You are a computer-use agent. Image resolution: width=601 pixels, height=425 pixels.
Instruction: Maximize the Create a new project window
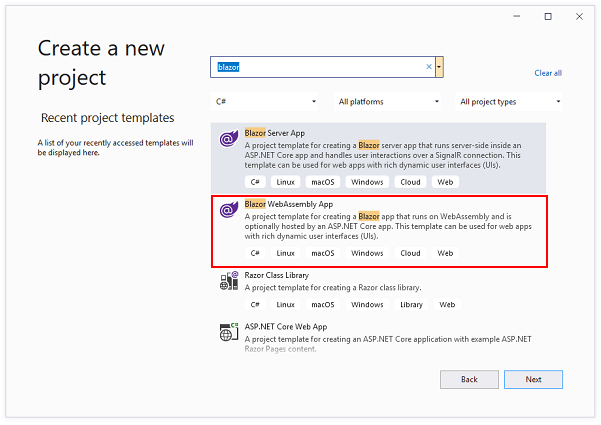click(548, 16)
